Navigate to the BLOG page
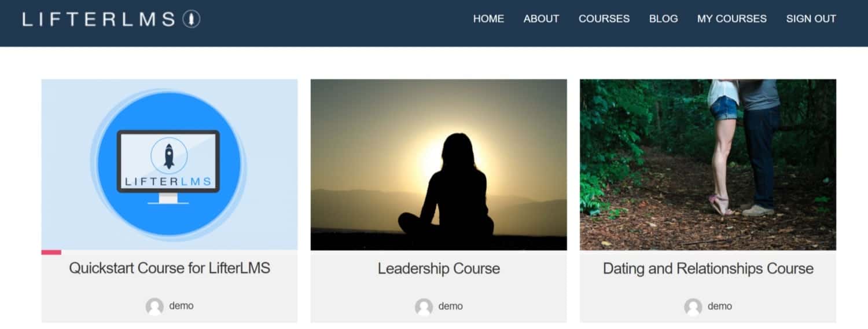868x329 pixels. (x=663, y=19)
